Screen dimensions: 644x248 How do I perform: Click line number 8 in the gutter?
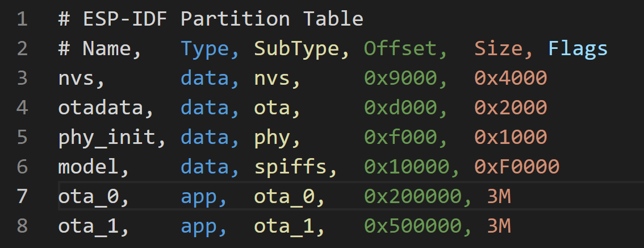(x=22, y=226)
